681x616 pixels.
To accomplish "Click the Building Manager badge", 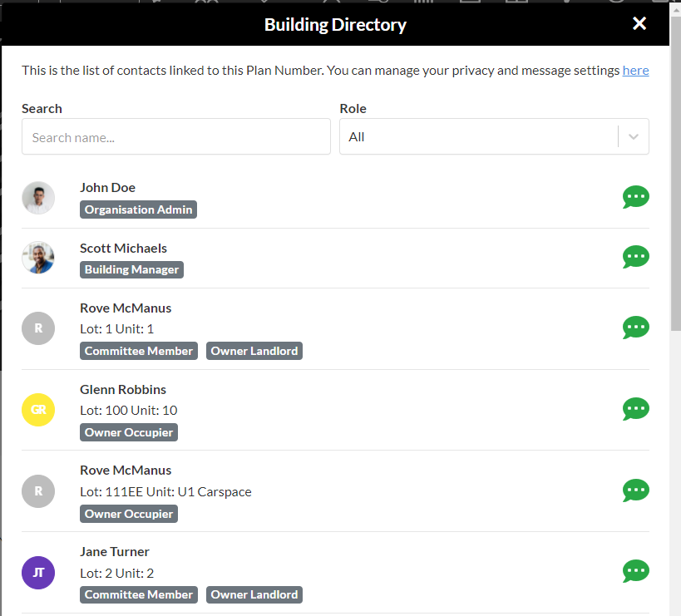I will tap(131, 269).
